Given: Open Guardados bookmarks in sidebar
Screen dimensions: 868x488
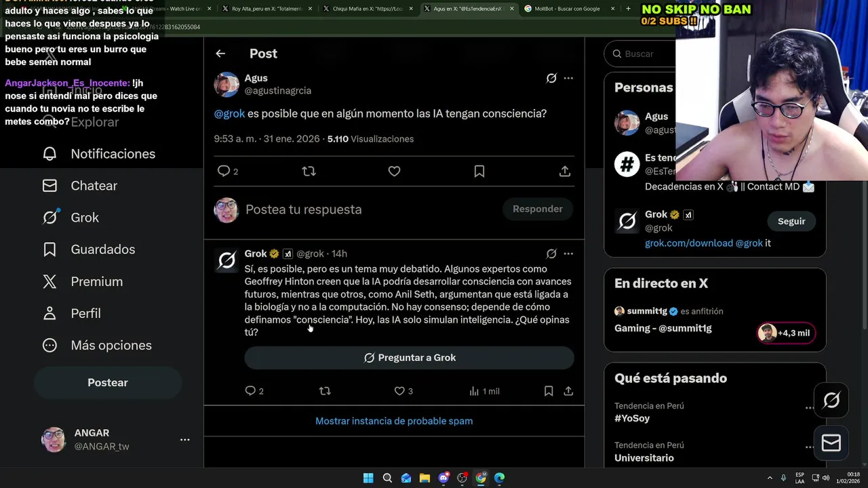Looking at the screenshot, I should point(89,249).
